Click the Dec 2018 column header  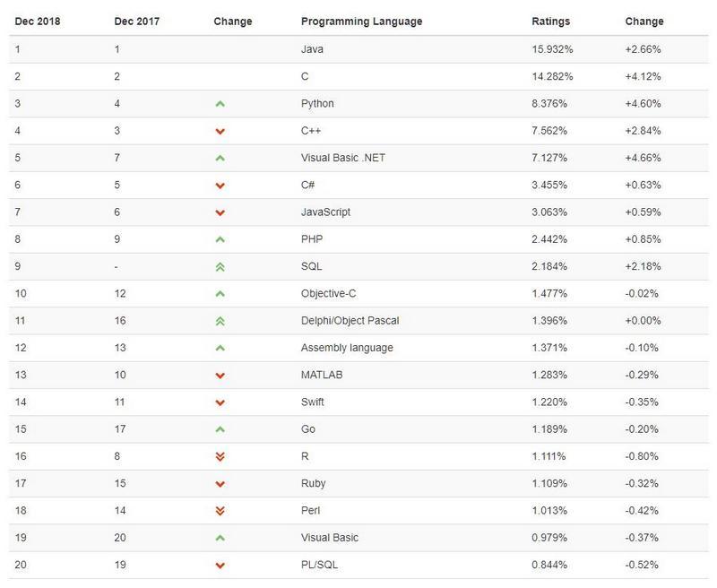(x=38, y=22)
